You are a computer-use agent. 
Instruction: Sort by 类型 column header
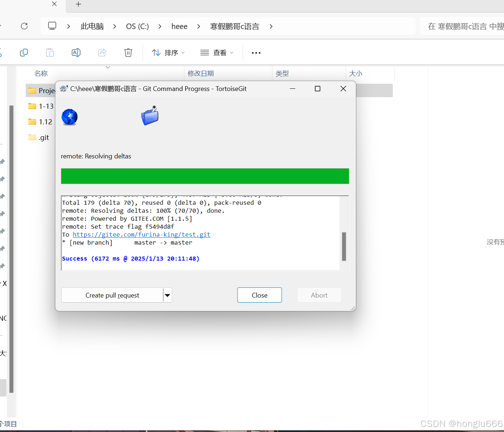tap(282, 74)
